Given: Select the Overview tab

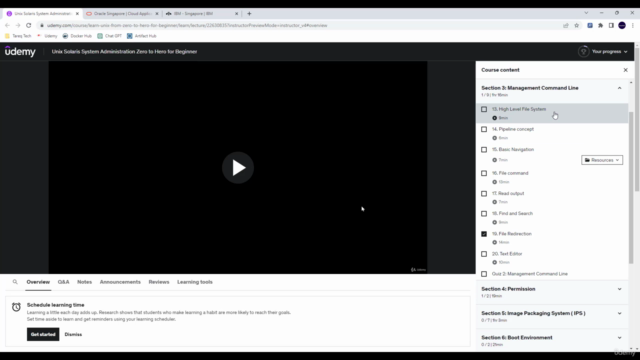Looking at the screenshot, I should click(x=38, y=282).
